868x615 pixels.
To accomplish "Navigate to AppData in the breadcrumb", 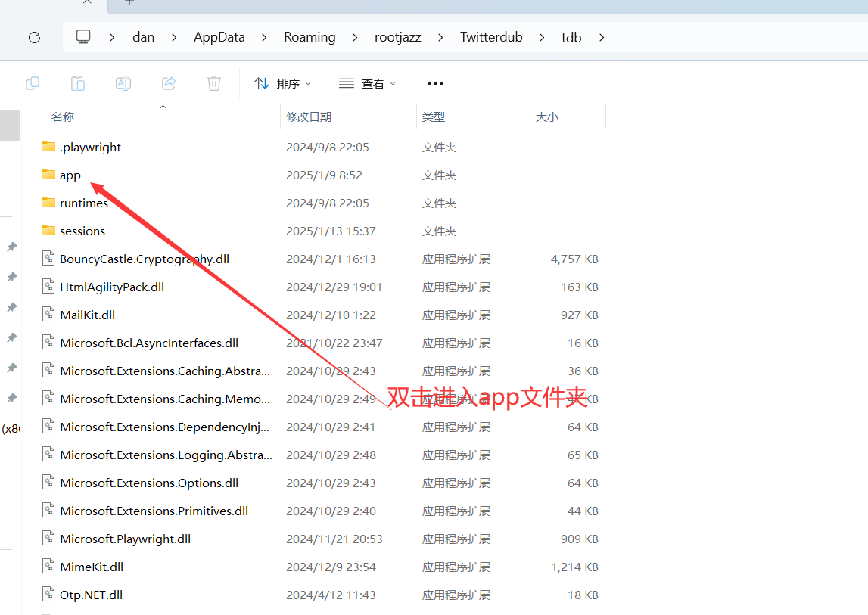I will [x=219, y=37].
